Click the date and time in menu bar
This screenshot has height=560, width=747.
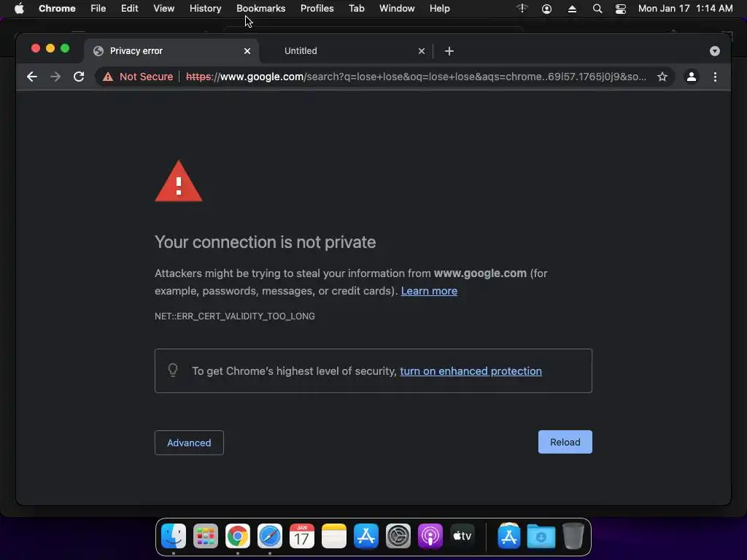coord(686,9)
